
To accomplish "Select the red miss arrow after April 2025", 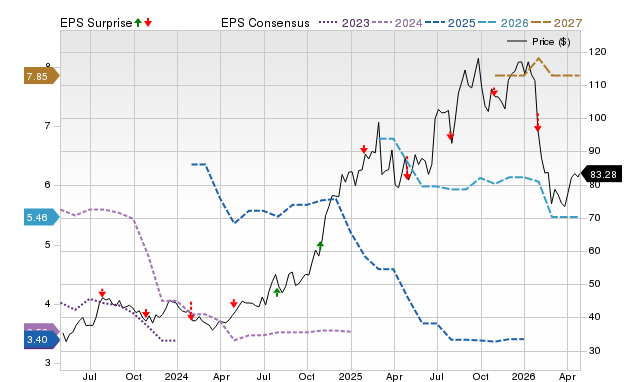I will (407, 168).
